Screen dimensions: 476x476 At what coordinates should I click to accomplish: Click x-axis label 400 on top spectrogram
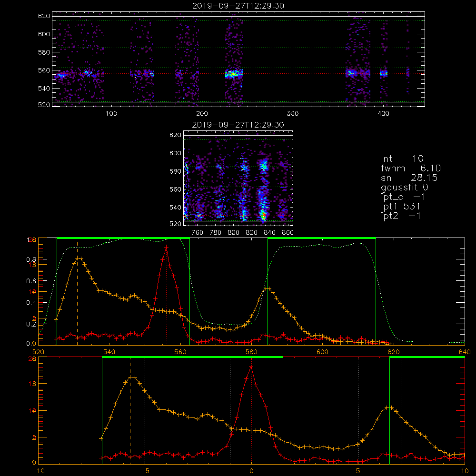point(383,114)
